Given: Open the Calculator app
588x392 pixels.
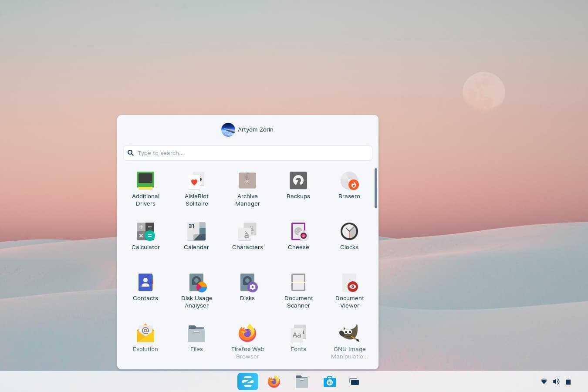Looking at the screenshot, I should [145, 237].
